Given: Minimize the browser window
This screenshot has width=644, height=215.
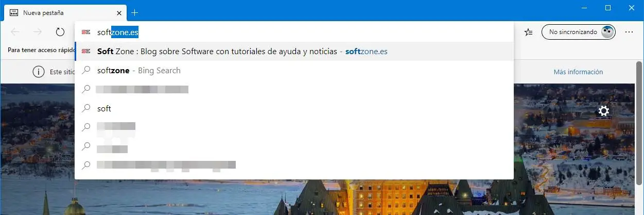Looking at the screenshot, I should [x=584, y=8].
